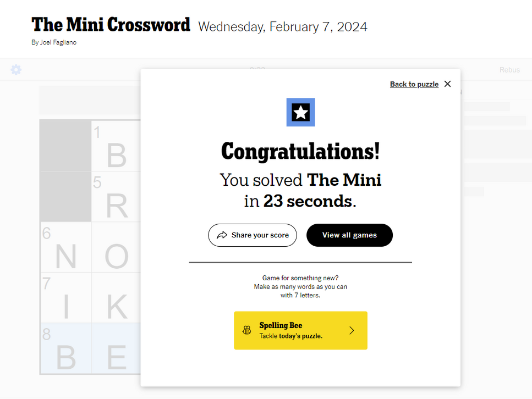The height and width of the screenshot is (399, 532).
Task: Select the grid cell containing letter K
Action: coord(116,298)
